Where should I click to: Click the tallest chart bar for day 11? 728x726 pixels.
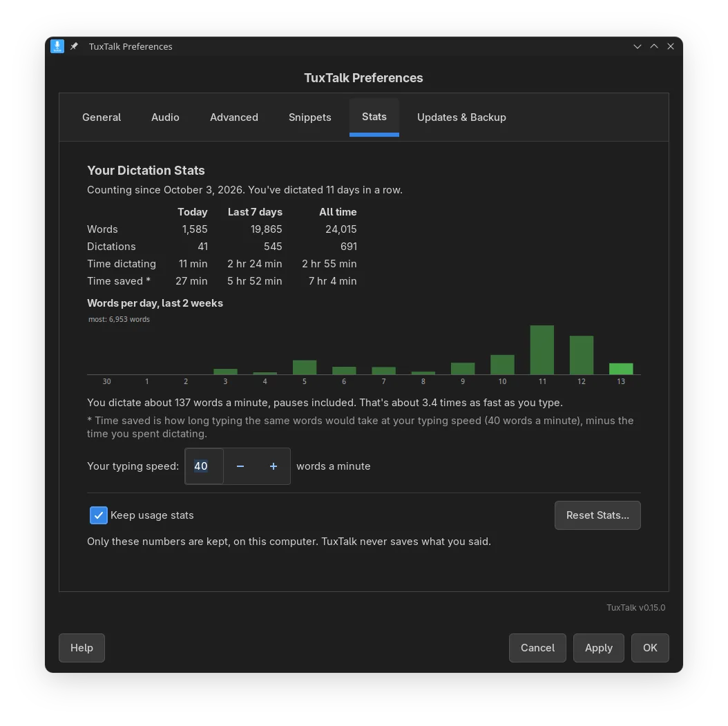[x=542, y=350]
